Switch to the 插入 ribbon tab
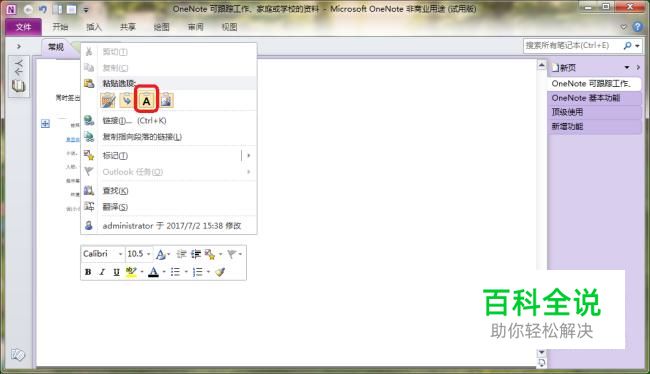Viewport: 650px width, 374px height. (94, 27)
